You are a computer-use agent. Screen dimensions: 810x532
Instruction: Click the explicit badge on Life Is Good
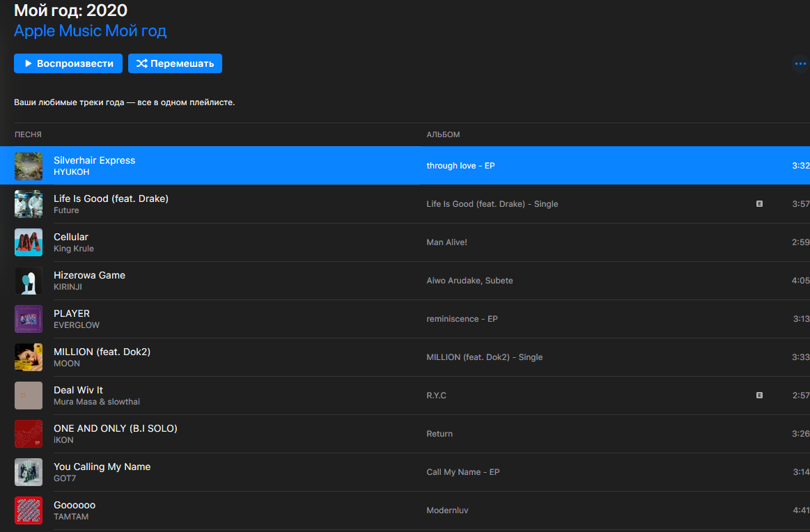[759, 204]
